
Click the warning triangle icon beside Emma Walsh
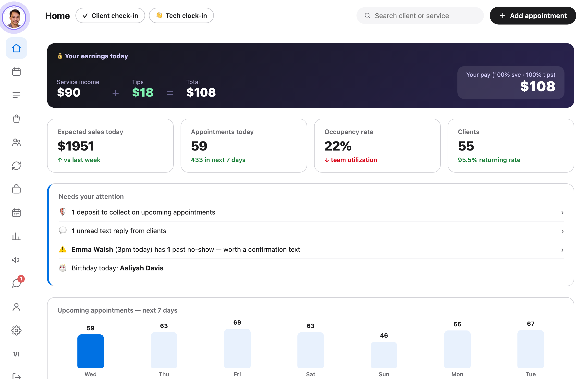[x=63, y=249]
